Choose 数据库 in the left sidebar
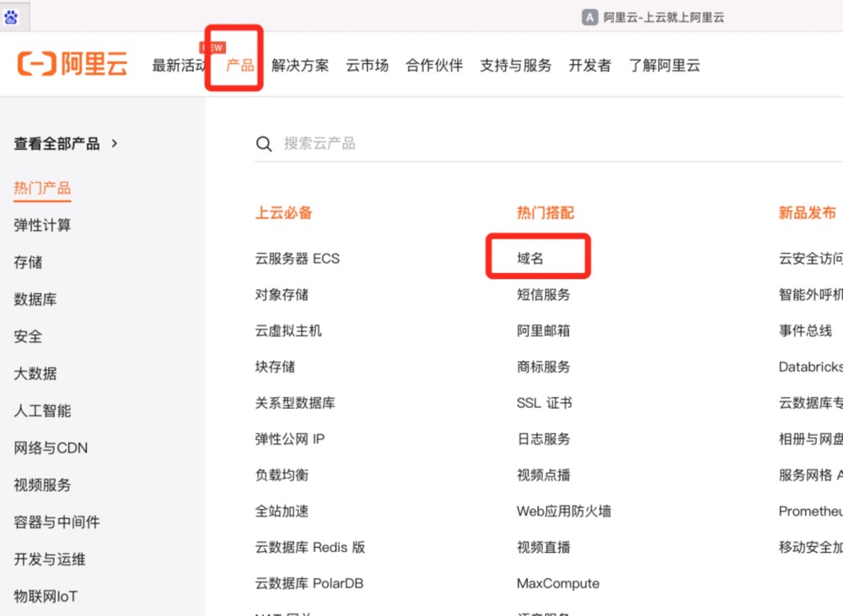The height and width of the screenshot is (616, 843). click(x=35, y=299)
